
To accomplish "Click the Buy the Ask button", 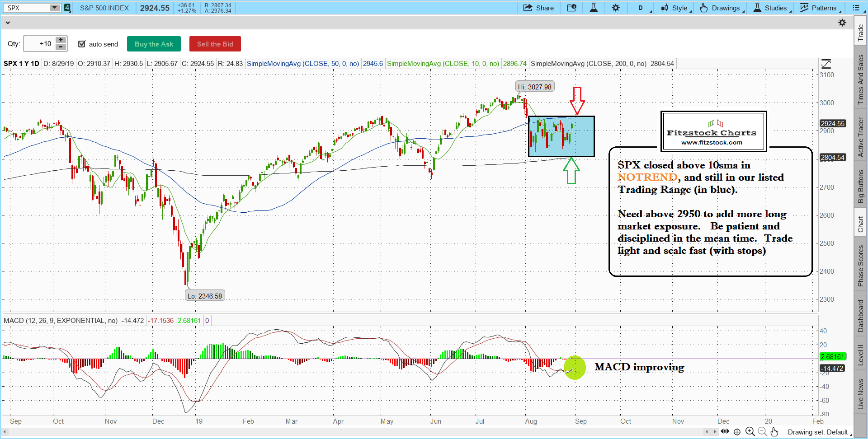I will tap(154, 44).
